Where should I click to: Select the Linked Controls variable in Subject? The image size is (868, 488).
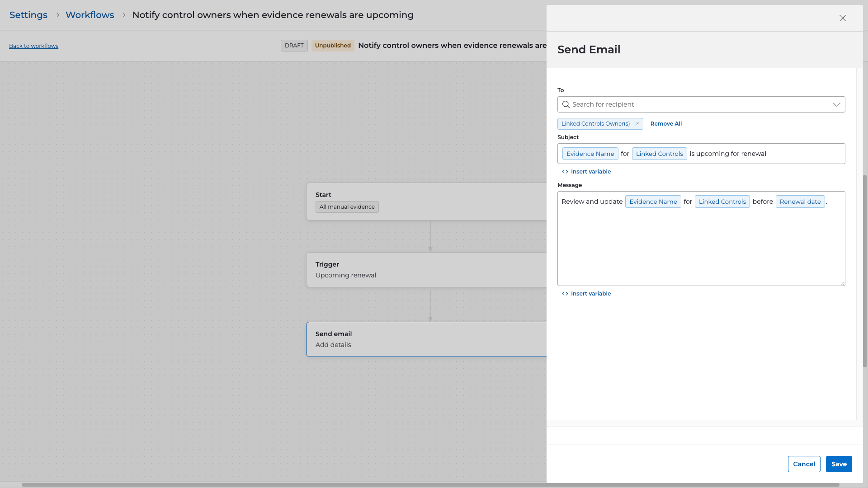659,154
